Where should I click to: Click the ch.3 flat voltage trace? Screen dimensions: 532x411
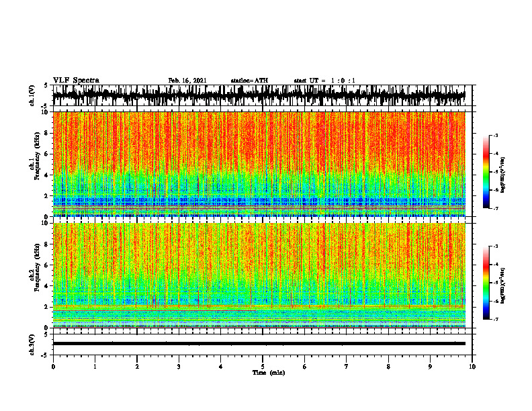click(259, 344)
